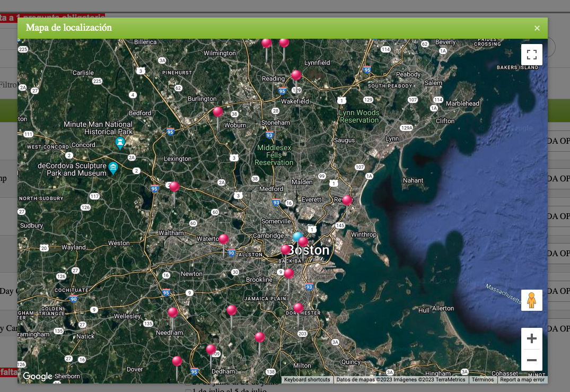Click the blue marker at Boston
The height and width of the screenshot is (392, 570).
point(298,237)
